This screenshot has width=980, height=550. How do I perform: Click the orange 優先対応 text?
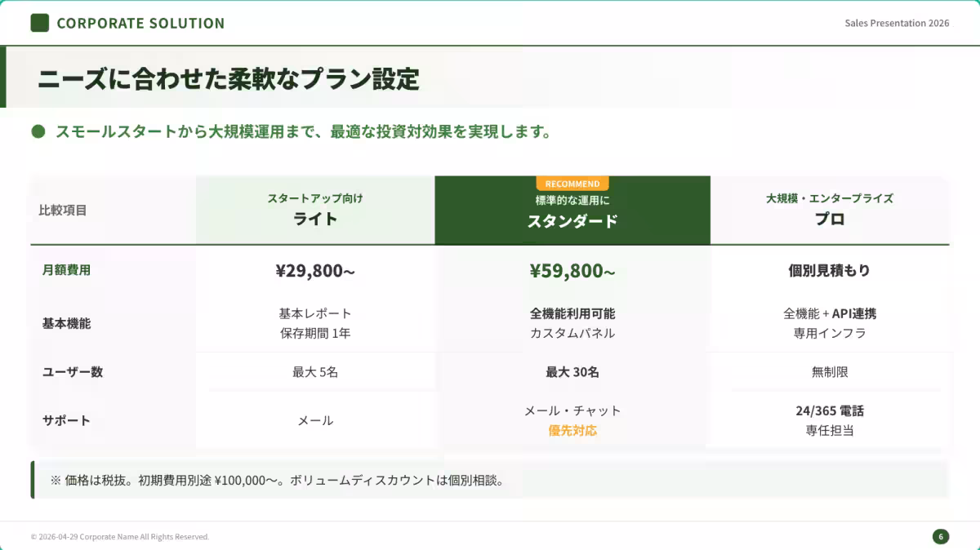pos(572,431)
